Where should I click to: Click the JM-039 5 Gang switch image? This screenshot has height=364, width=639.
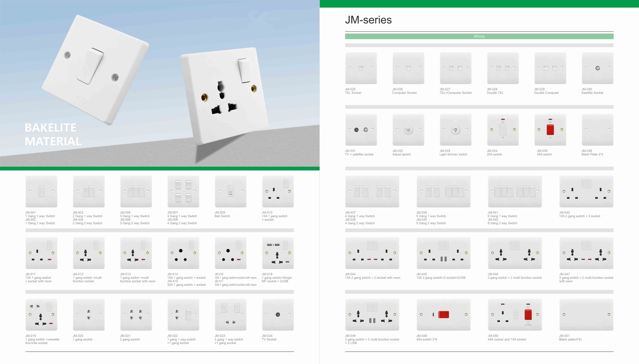pos(443,191)
